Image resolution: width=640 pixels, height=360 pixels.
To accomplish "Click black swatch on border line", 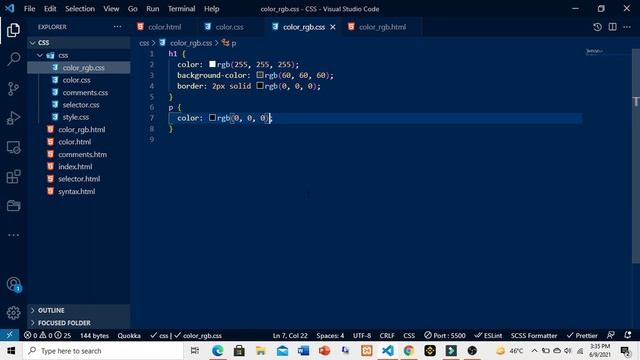I will (x=260, y=86).
